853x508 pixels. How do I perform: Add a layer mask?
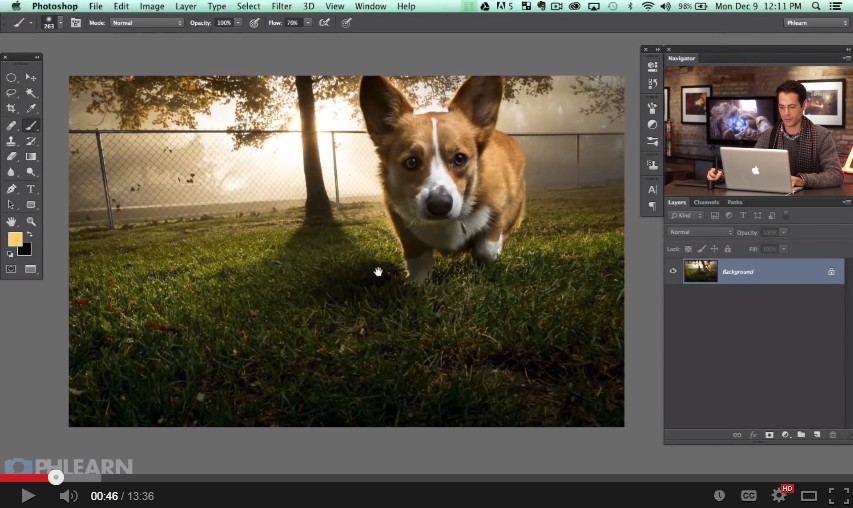tap(769, 435)
